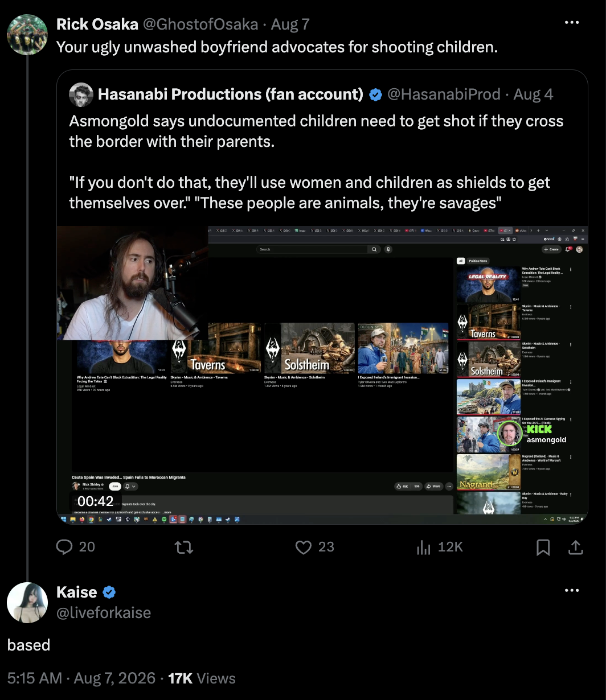Play the embedded Asmongold video clip
606x700 pixels.
click(322, 375)
